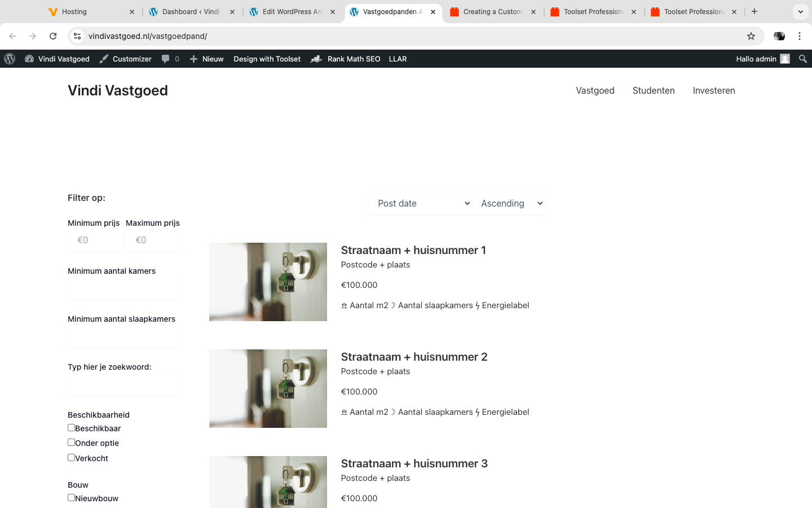Open the Ascending order dropdown
Screen dimensions: 812x508
coord(509,203)
